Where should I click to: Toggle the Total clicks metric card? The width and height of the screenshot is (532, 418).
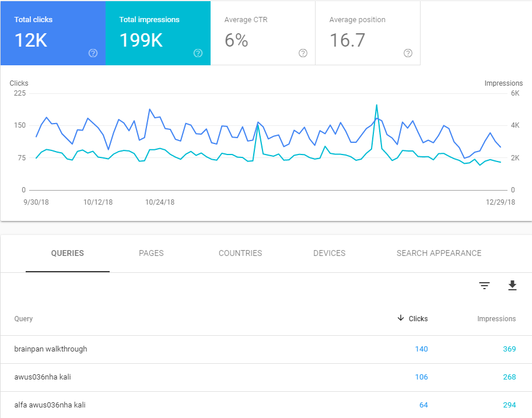53,33
